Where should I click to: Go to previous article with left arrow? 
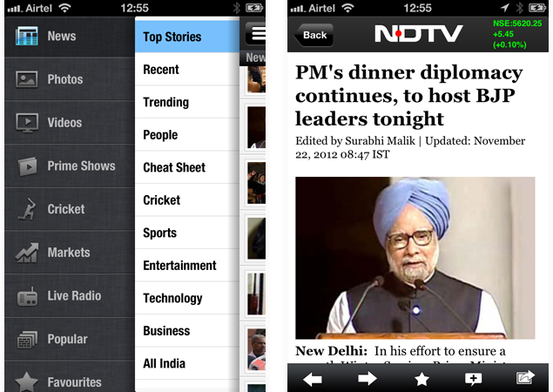click(x=313, y=379)
